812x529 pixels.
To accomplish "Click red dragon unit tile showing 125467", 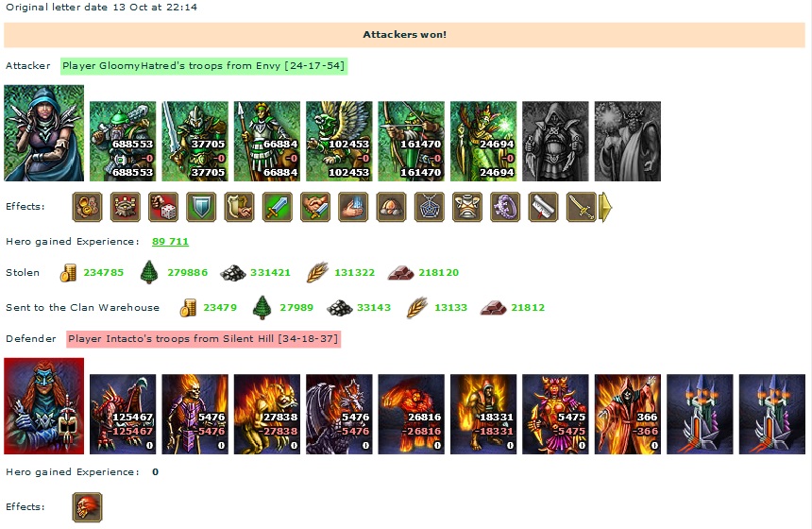I will pos(123,414).
